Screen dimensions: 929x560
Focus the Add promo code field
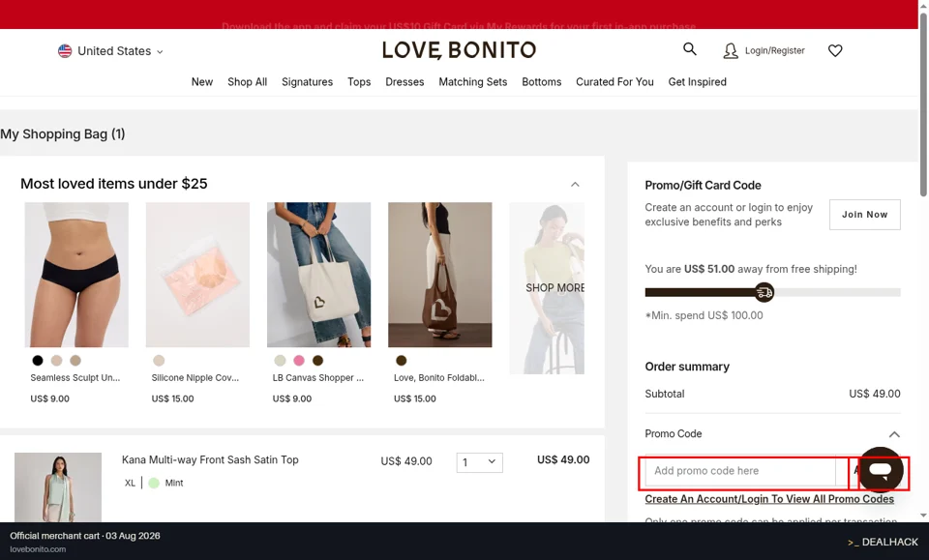tap(740, 471)
